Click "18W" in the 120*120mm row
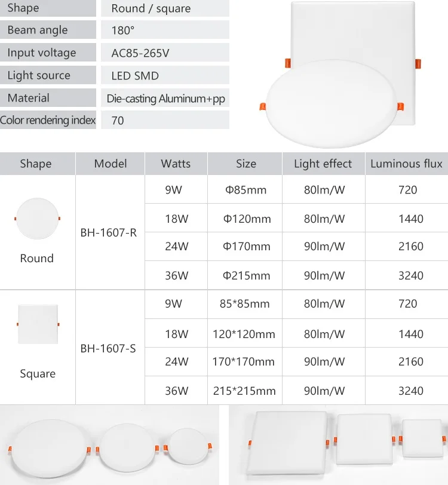Screen dimensions: 448x485 pyautogui.click(x=176, y=334)
